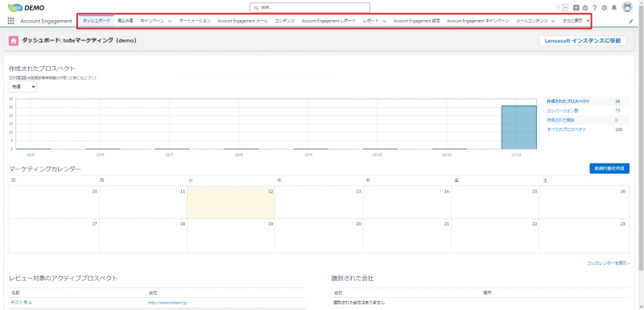
Task: Open the help question mark icon
Action: point(594,7)
